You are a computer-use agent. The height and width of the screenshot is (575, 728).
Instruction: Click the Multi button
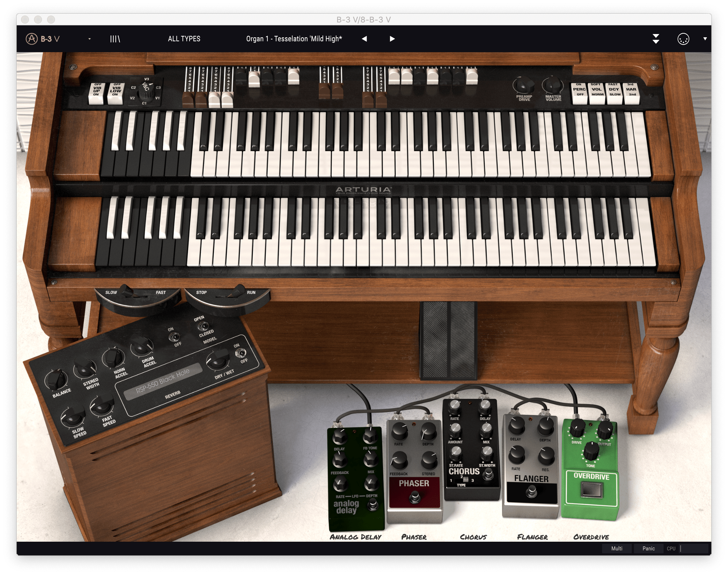(x=617, y=549)
